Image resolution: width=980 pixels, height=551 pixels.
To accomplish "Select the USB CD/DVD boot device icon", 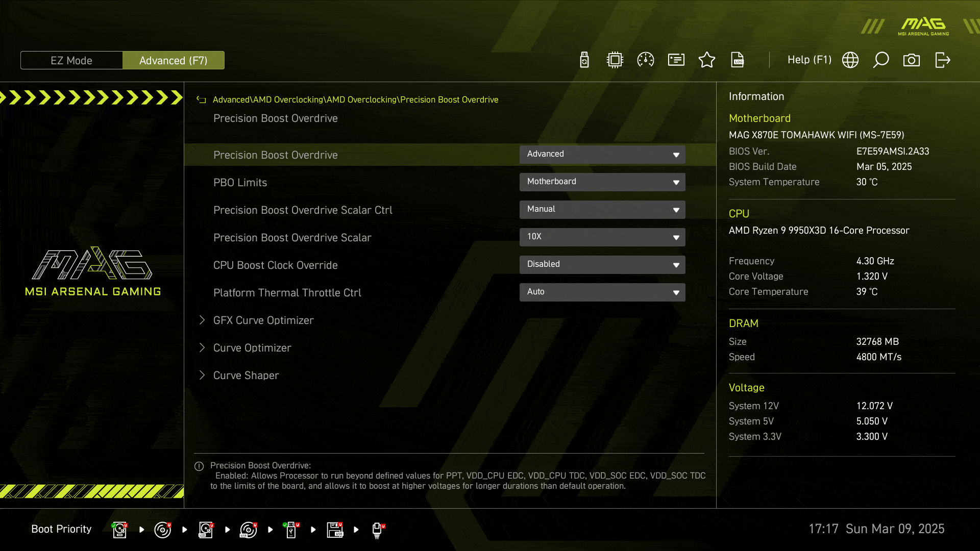I will coord(249,530).
